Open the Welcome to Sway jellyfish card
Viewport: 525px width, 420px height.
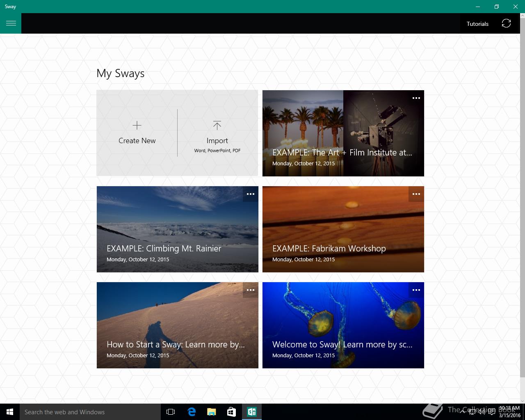pos(343,325)
